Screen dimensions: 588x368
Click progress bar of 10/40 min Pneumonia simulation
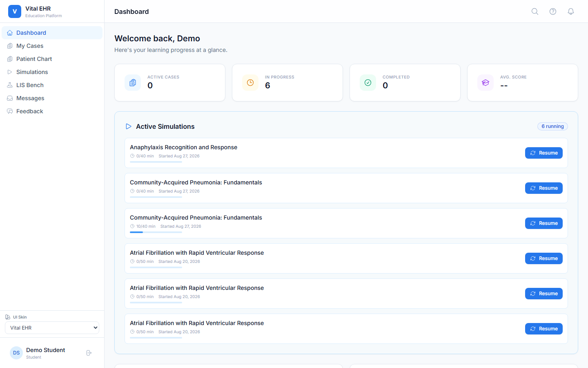tap(156, 232)
